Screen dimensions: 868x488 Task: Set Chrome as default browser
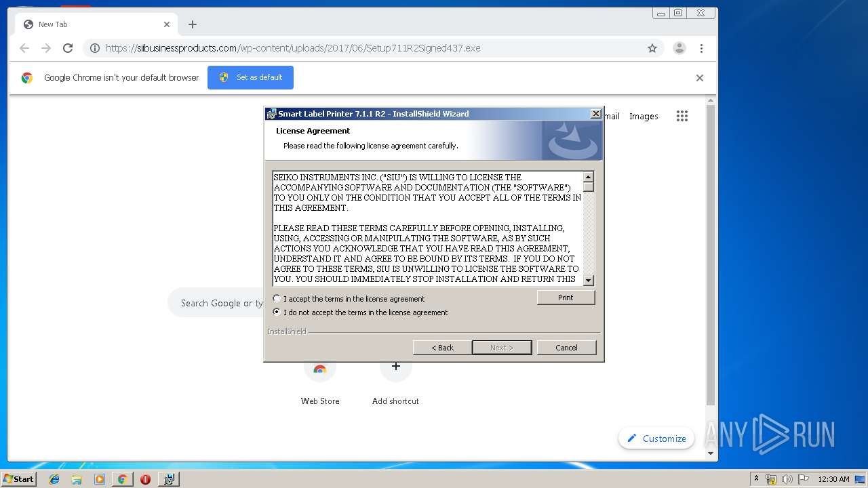click(250, 77)
